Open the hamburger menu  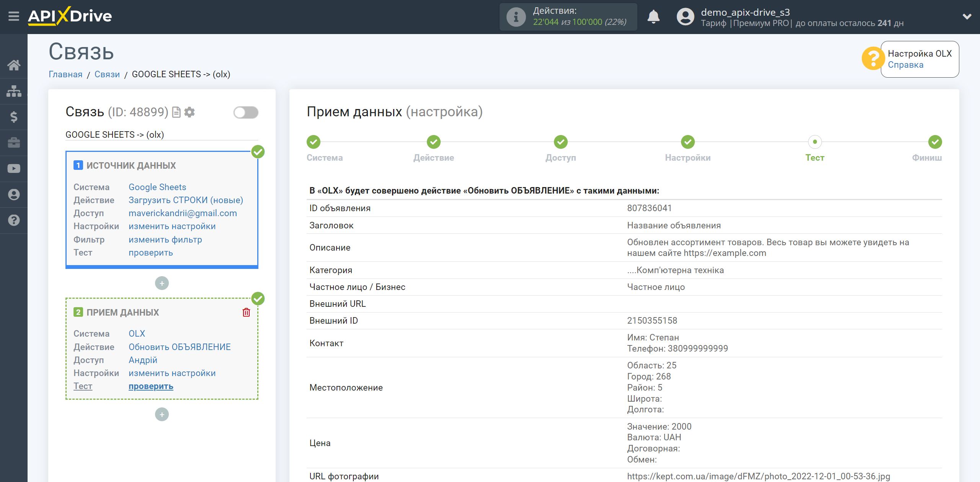(14, 16)
